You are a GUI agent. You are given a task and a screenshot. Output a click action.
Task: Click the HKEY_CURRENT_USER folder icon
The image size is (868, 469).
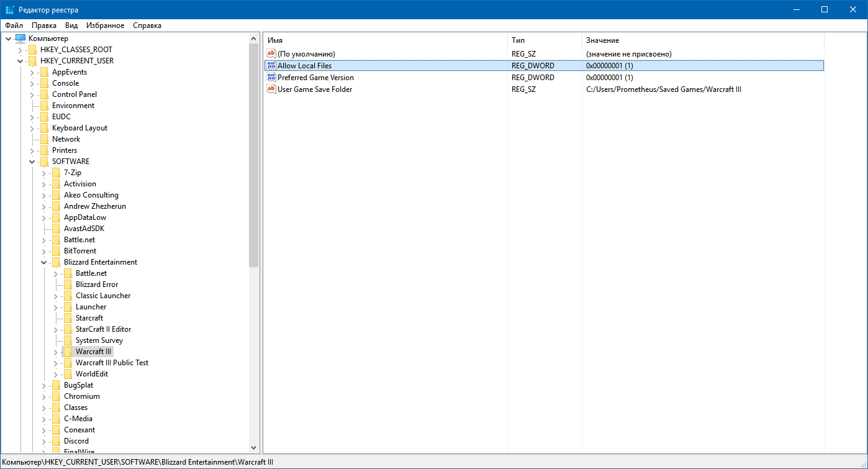(x=32, y=61)
